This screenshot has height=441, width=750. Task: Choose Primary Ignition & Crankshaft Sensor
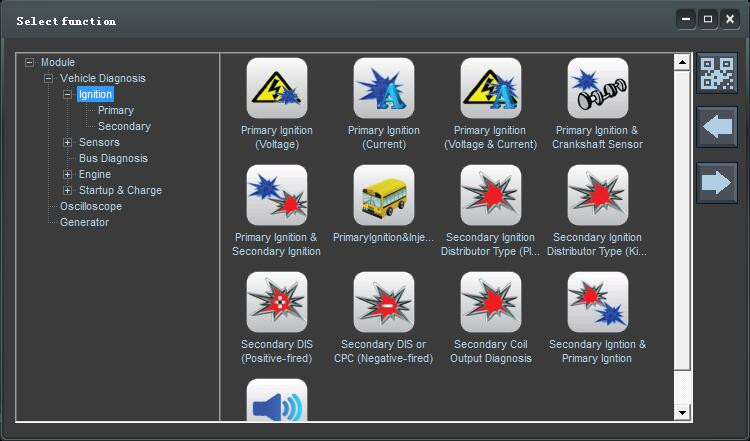coord(597,88)
